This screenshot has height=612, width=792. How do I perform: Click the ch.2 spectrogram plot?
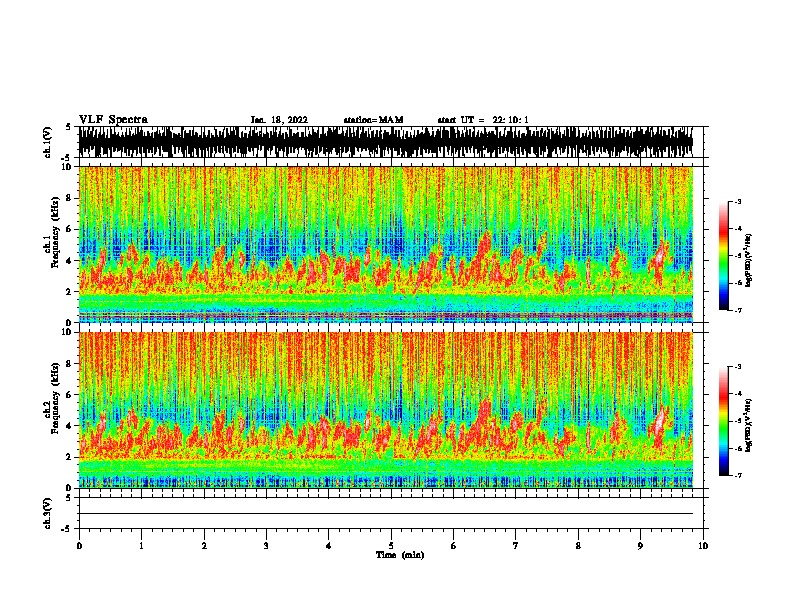tap(386, 410)
